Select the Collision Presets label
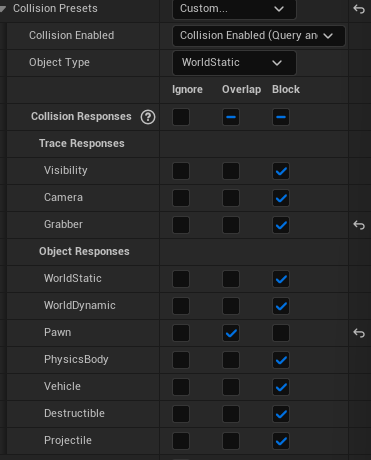Image resolution: width=371 pixels, height=460 pixels. pyautogui.click(x=55, y=8)
